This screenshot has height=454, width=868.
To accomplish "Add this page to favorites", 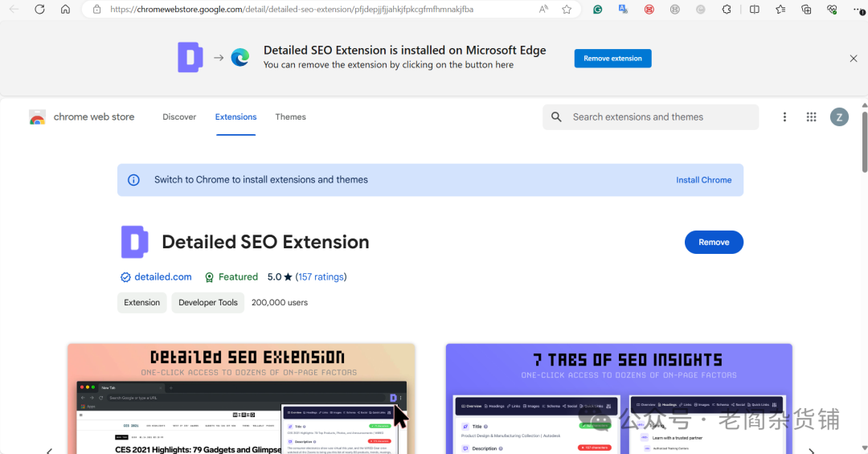I will click(x=567, y=10).
